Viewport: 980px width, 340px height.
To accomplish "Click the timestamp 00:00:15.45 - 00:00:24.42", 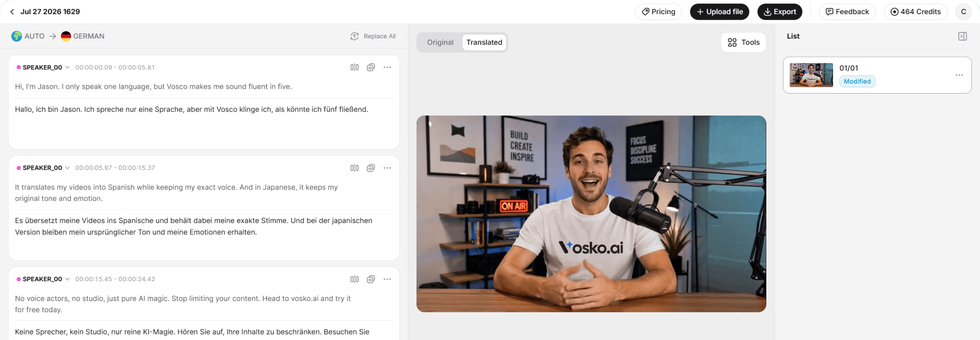I will coord(115,279).
